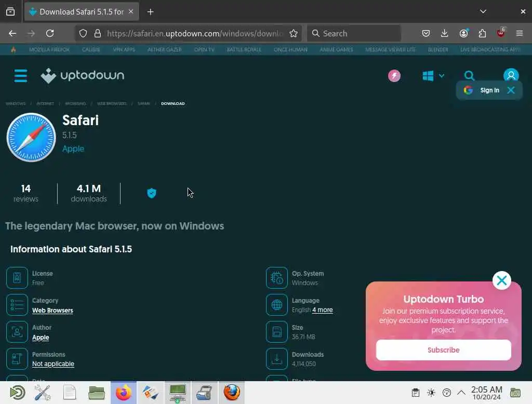Go to Blender in top bar
Screen dimensions: 532x404
tap(438, 49)
